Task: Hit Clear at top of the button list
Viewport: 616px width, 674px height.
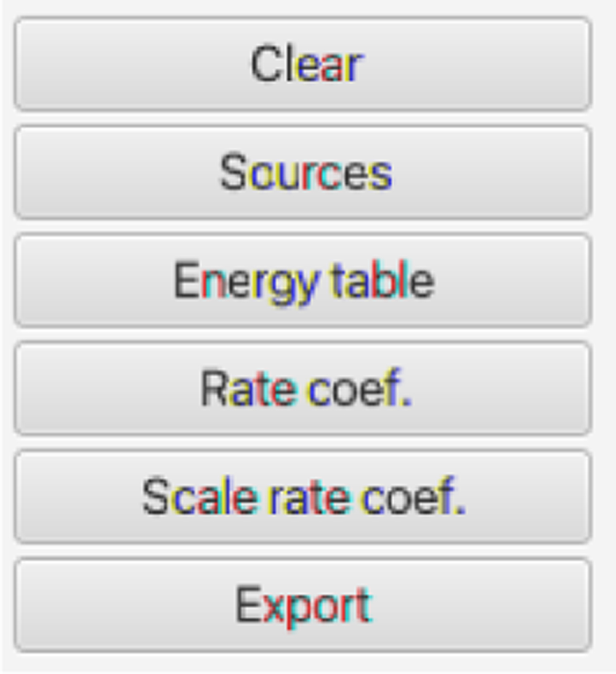Action: pos(303,64)
